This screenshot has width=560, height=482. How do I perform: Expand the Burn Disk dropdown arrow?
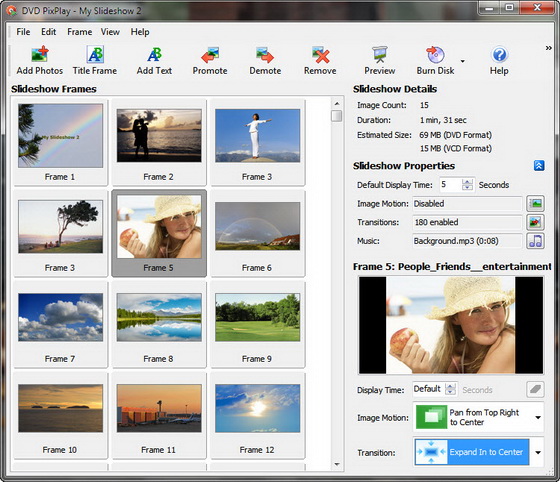click(463, 61)
